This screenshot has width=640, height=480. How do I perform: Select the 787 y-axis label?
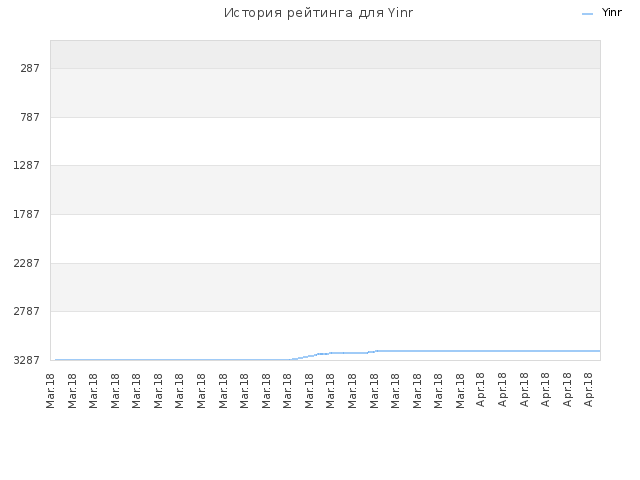point(30,117)
